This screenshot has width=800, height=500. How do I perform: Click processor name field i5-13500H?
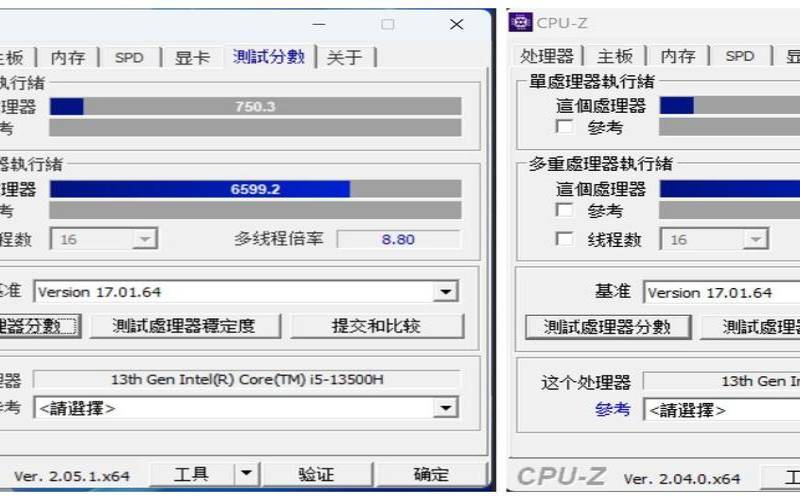point(247,380)
